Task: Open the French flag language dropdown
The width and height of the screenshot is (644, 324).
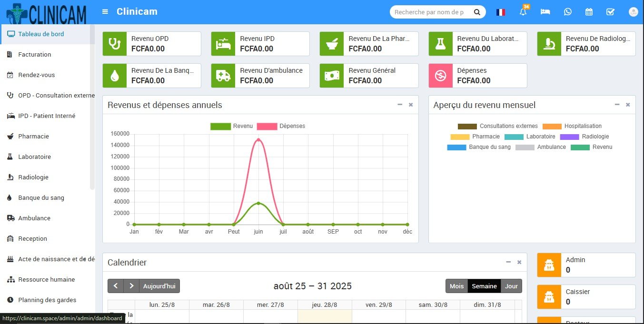Action: tap(500, 12)
